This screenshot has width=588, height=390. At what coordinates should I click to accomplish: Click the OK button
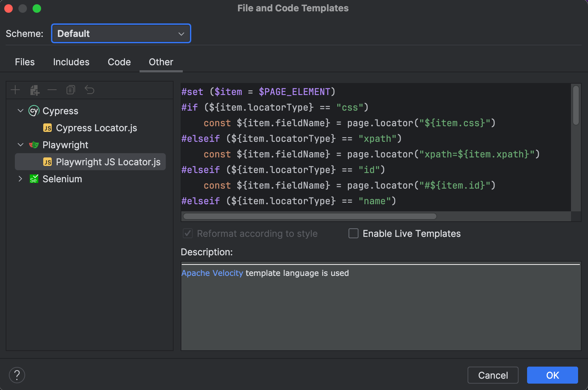pos(552,375)
